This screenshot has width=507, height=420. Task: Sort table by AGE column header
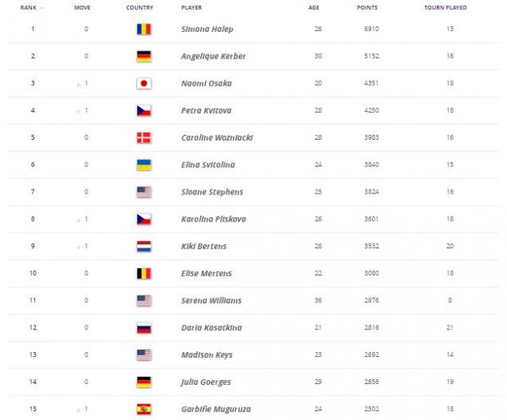314,7
